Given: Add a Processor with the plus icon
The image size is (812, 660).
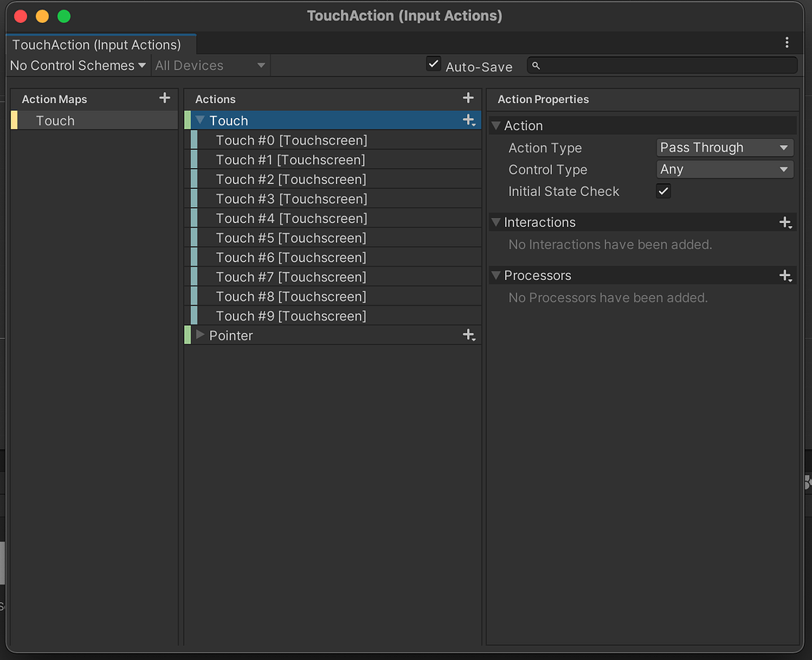Looking at the screenshot, I should pos(785,275).
